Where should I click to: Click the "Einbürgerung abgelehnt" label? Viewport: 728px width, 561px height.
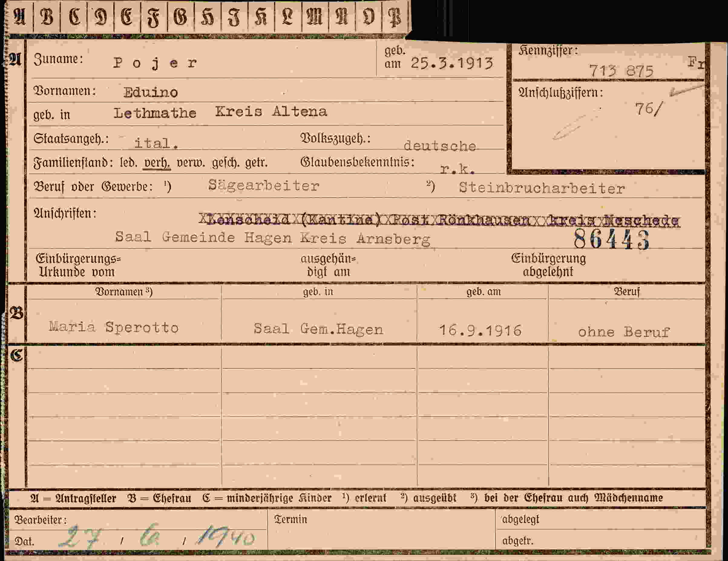(x=548, y=265)
